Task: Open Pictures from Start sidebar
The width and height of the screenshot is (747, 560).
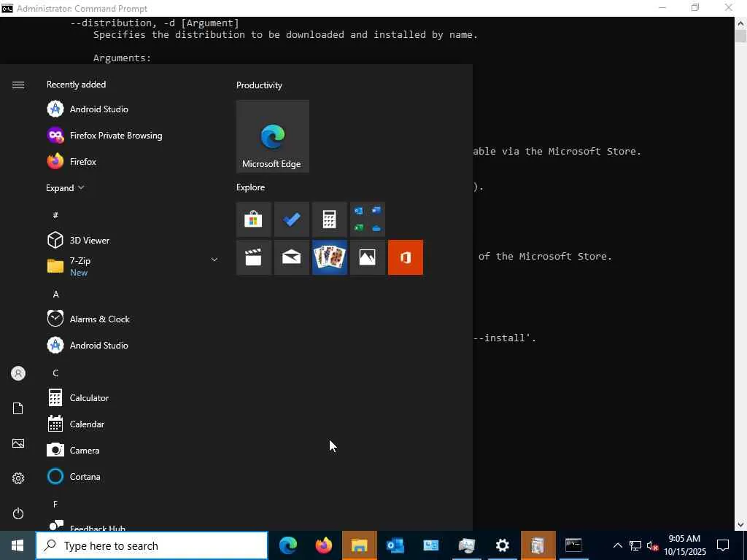Action: point(18,443)
